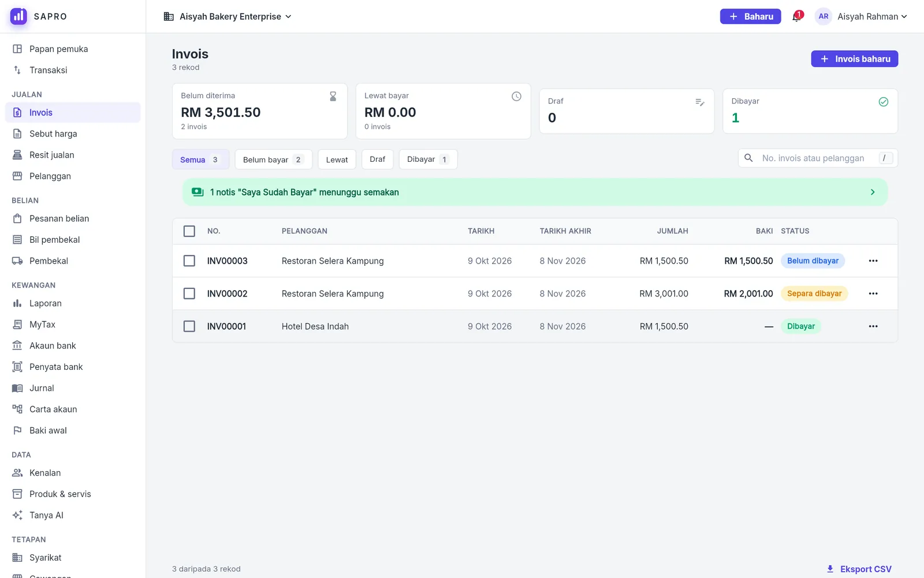Open Pesanan belian page
This screenshot has height=578, width=924.
pos(73,218)
